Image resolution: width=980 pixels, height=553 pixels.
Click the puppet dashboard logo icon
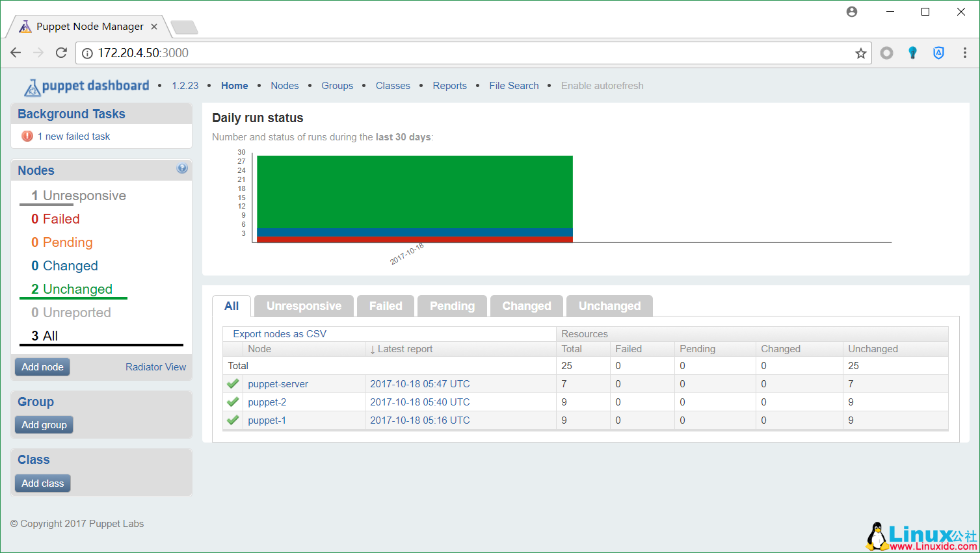(33, 87)
